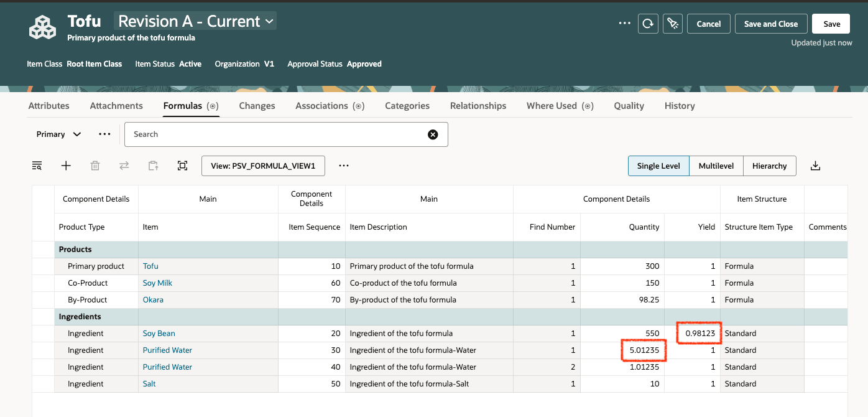Open the Soy Milk item link
Viewport: 868px width, 417px height.
point(157,283)
